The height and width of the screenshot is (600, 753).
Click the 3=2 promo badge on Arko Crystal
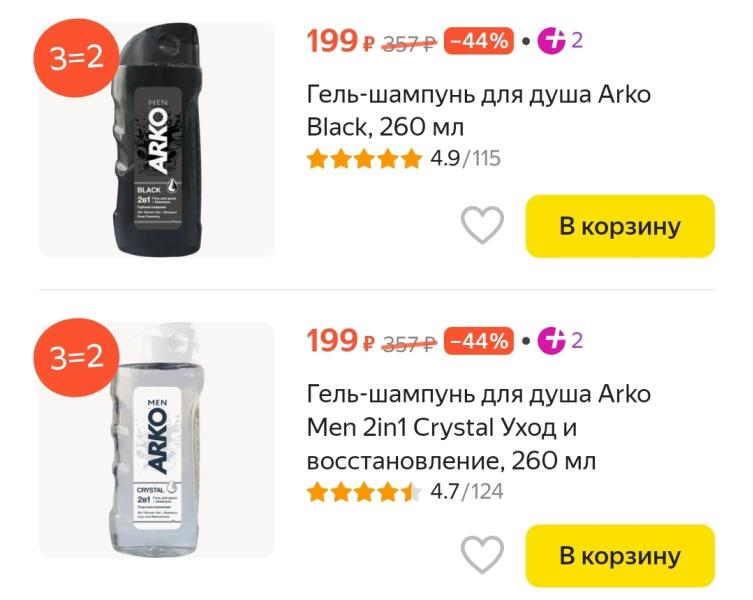coord(76,357)
